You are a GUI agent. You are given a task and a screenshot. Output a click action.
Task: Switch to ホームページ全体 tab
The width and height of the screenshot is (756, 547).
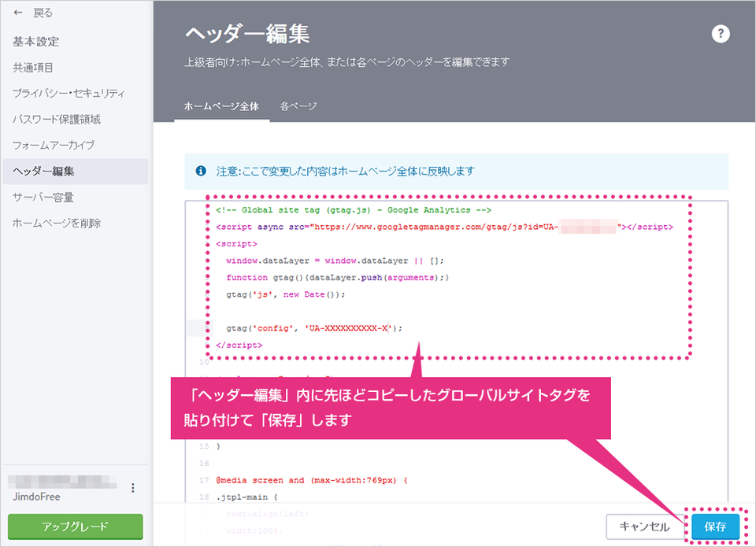click(222, 106)
